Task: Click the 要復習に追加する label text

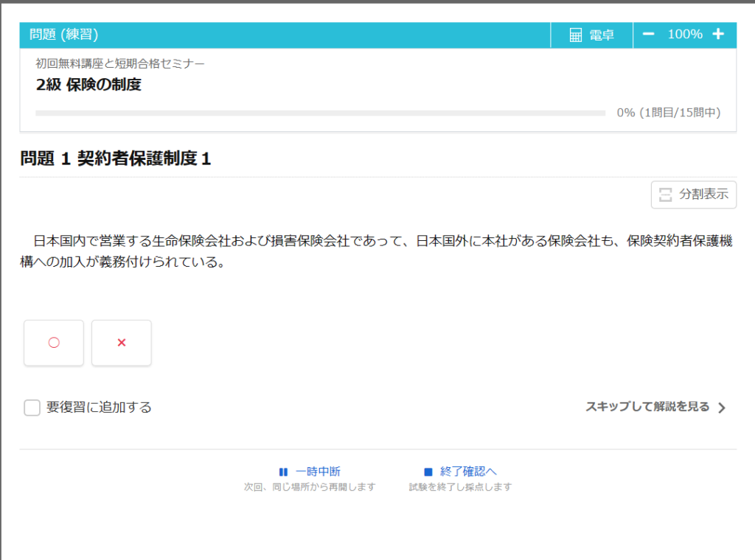Action: point(99,407)
